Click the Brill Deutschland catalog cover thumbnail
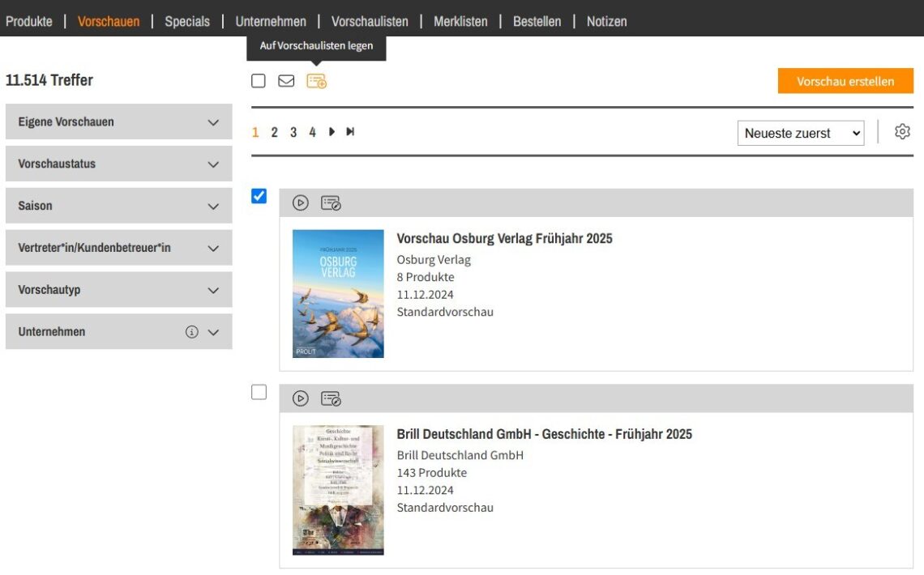Image resolution: width=924 pixels, height=575 pixels. pyautogui.click(x=338, y=490)
